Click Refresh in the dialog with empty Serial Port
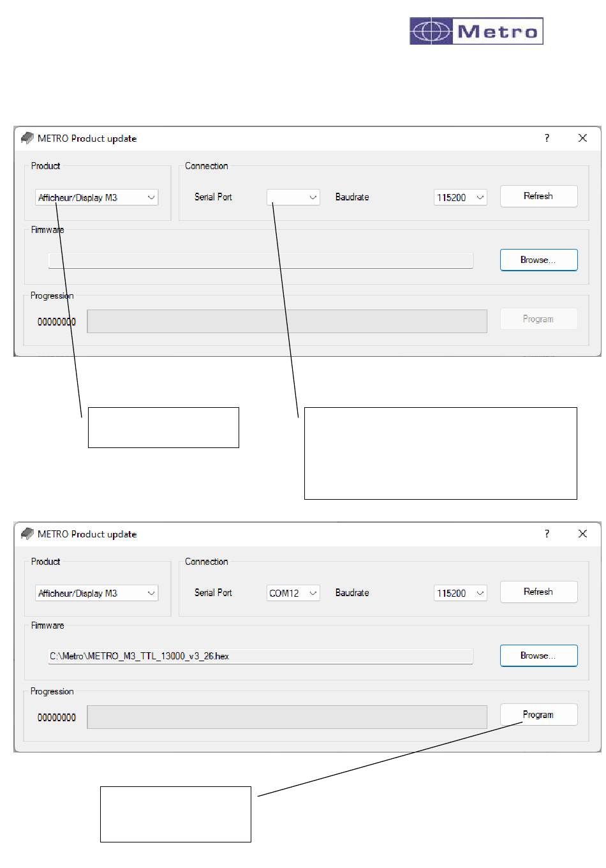Screen dimensions: 606x868 [x=538, y=197]
